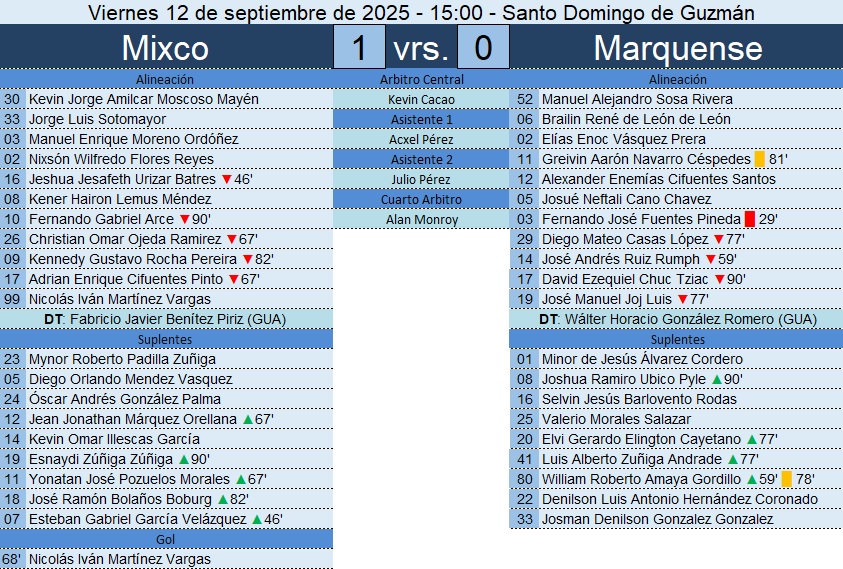The image size is (843, 569).
Task: Select the Cuarto Arbitro label cell
Action: click(421, 199)
